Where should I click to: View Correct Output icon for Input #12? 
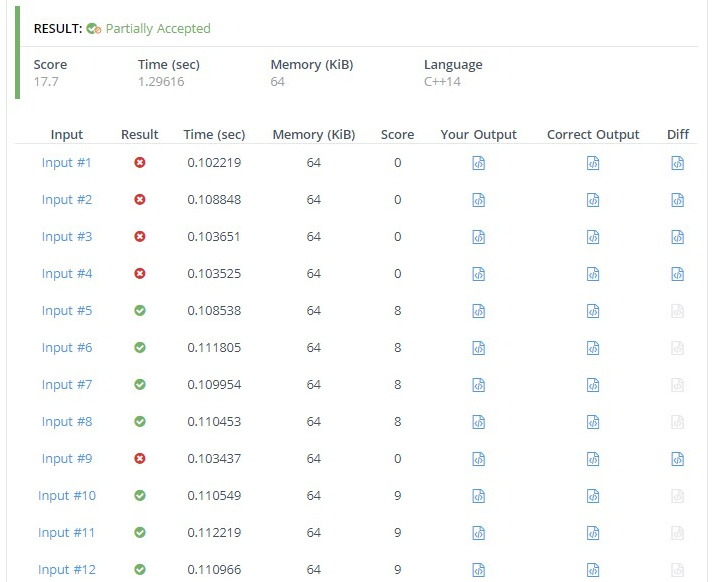(593, 570)
